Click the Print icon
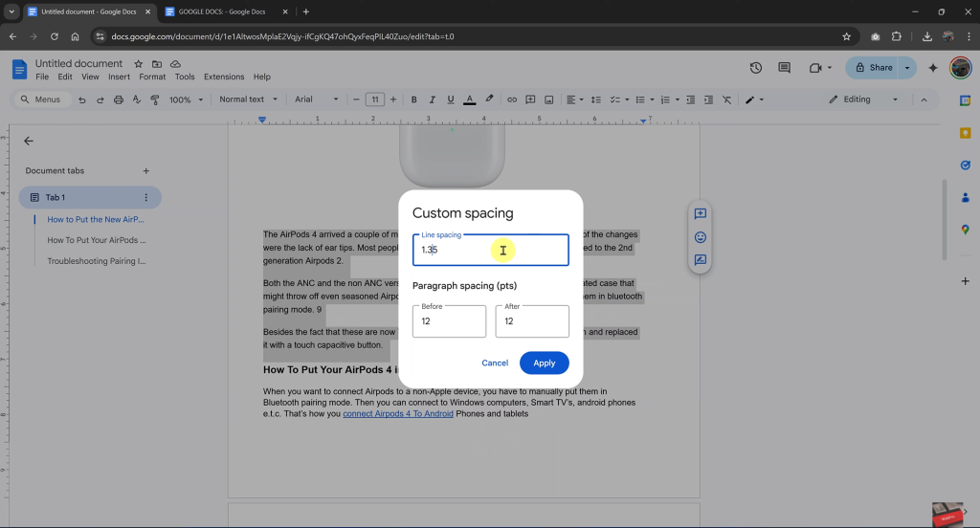Screen dimensions: 980x528 [x=118, y=100]
